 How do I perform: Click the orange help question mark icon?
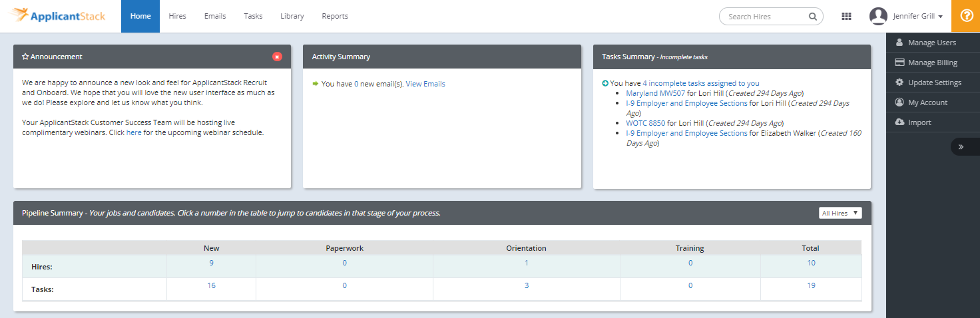(966, 16)
